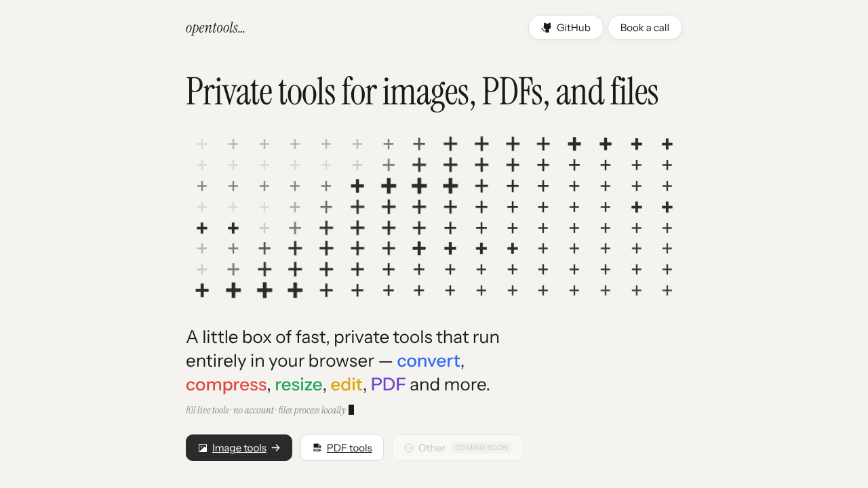
Task: Click the ellipsis icon beside Other
Action: 409,448
